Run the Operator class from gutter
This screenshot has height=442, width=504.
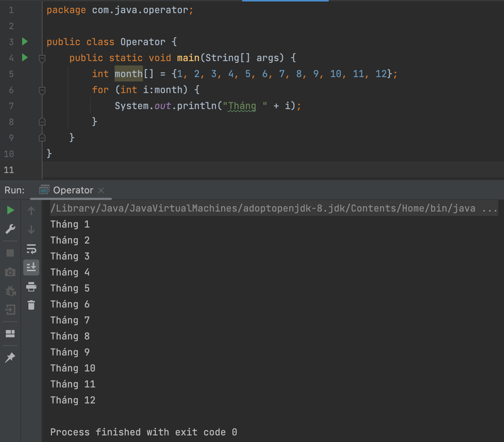[24, 42]
